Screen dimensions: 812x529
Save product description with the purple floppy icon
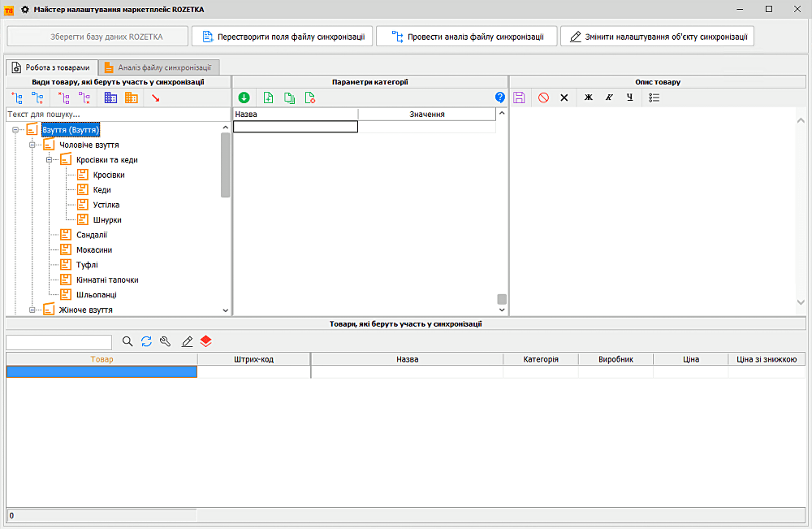click(x=520, y=98)
